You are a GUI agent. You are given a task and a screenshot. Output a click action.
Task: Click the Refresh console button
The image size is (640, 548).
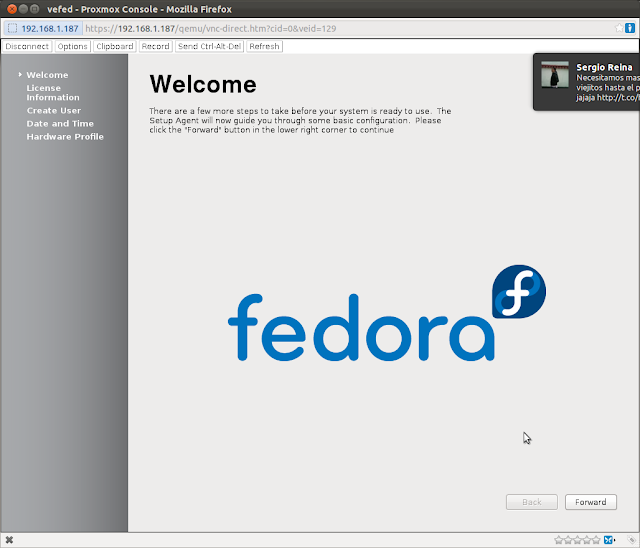click(x=264, y=46)
